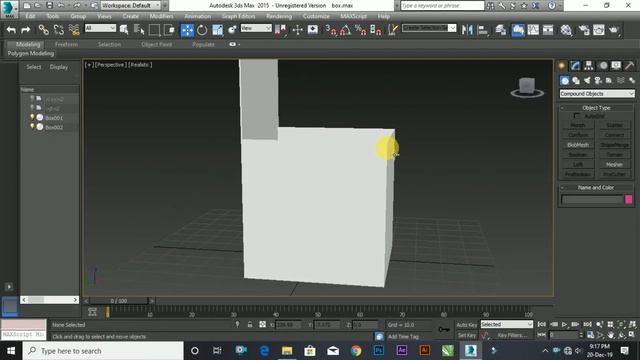Click the BlobMesh button

coord(578,145)
